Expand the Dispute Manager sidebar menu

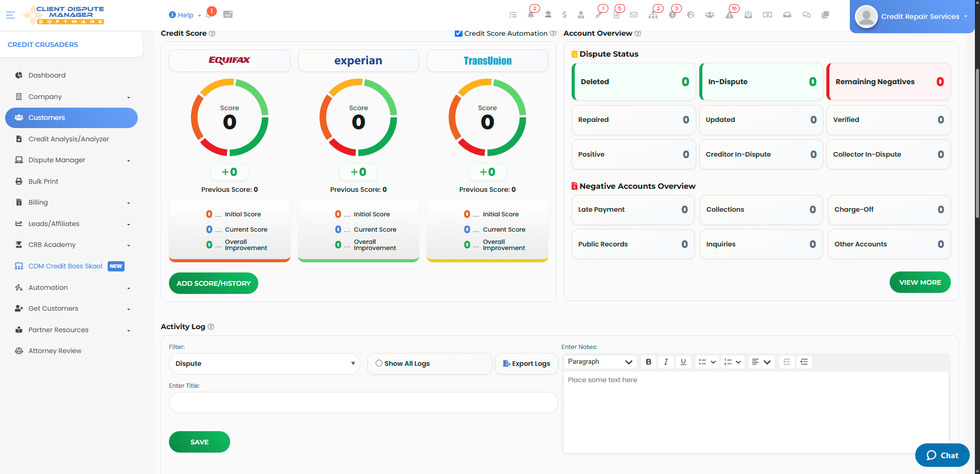point(71,160)
